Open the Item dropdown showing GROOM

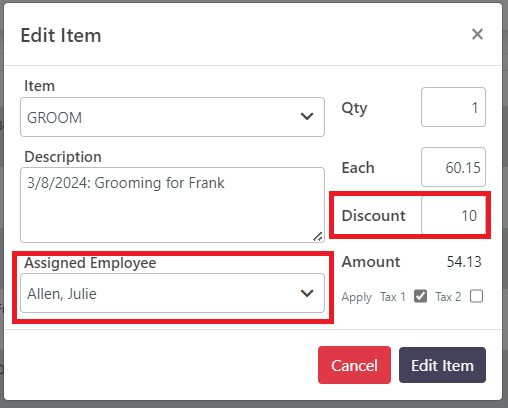172,117
